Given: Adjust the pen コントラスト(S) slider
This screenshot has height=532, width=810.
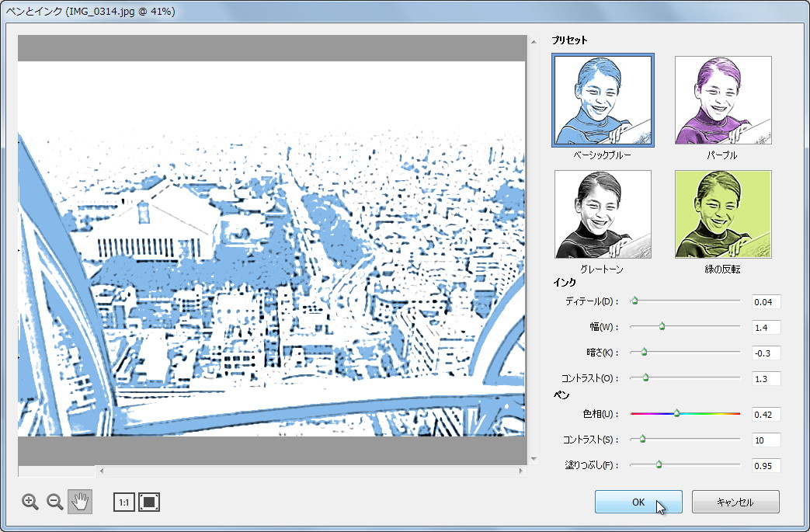Looking at the screenshot, I should (642, 439).
